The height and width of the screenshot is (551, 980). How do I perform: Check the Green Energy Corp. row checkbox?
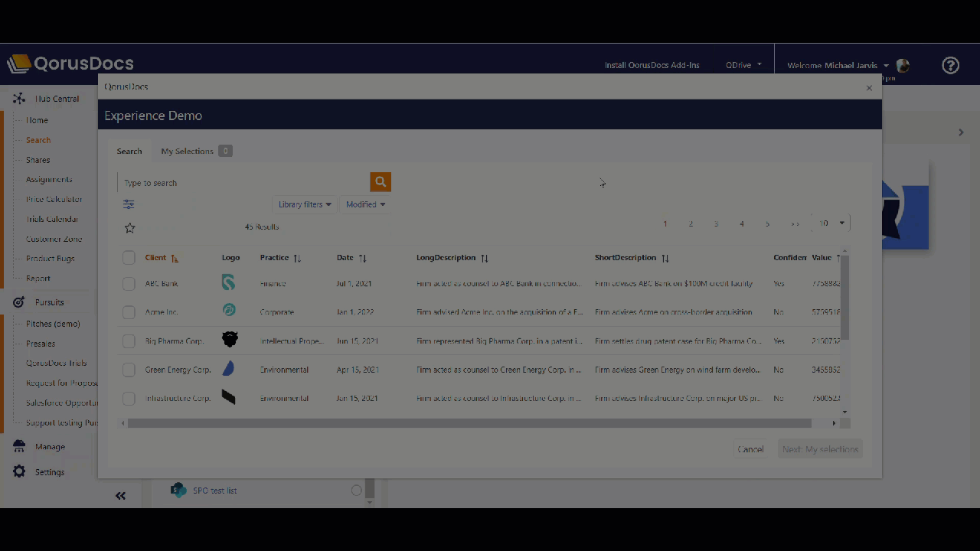coord(129,370)
